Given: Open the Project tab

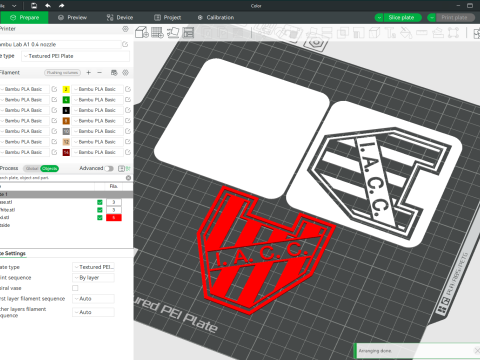Looking at the screenshot, I should 168,18.
